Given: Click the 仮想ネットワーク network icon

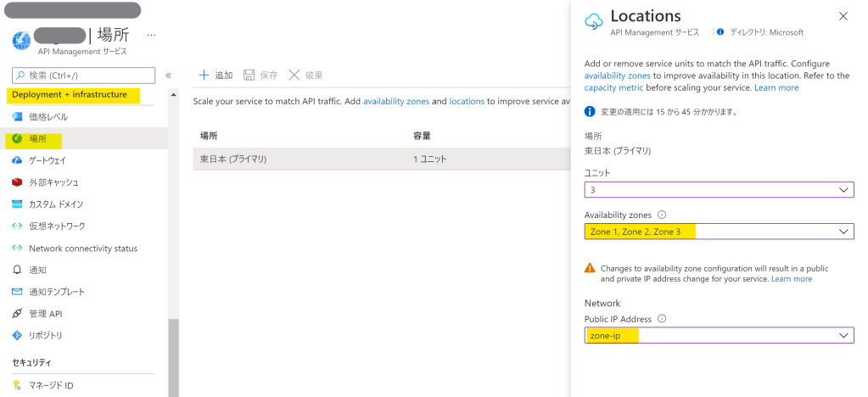Looking at the screenshot, I should click(x=17, y=226).
